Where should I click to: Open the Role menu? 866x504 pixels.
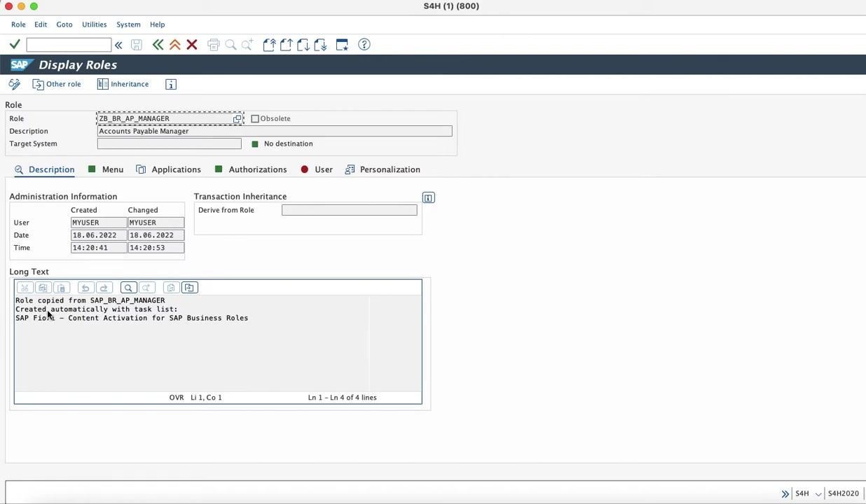click(18, 24)
